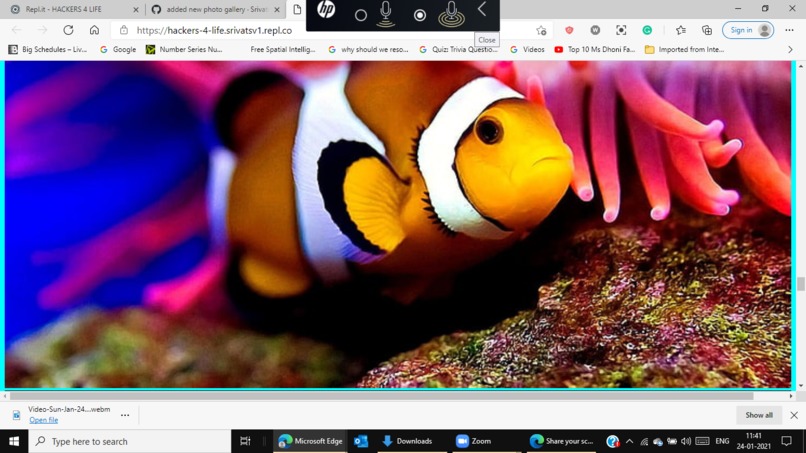Switch to the 'added new photo gallery' GitHub tab
This screenshot has width=806, height=453.
point(216,9)
